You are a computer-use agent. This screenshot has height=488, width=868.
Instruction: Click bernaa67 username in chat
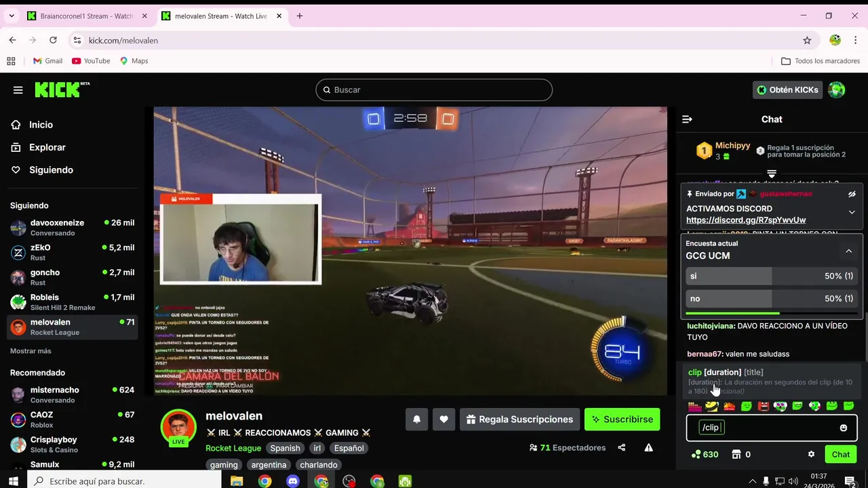point(704,354)
